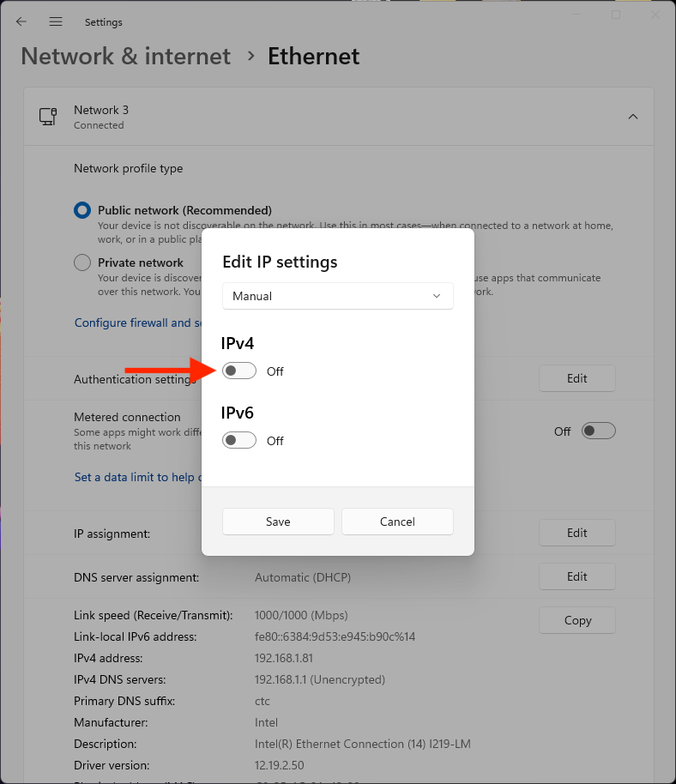676x784 pixels.
Task: Click Edit next to IP assignment
Action: pos(576,533)
